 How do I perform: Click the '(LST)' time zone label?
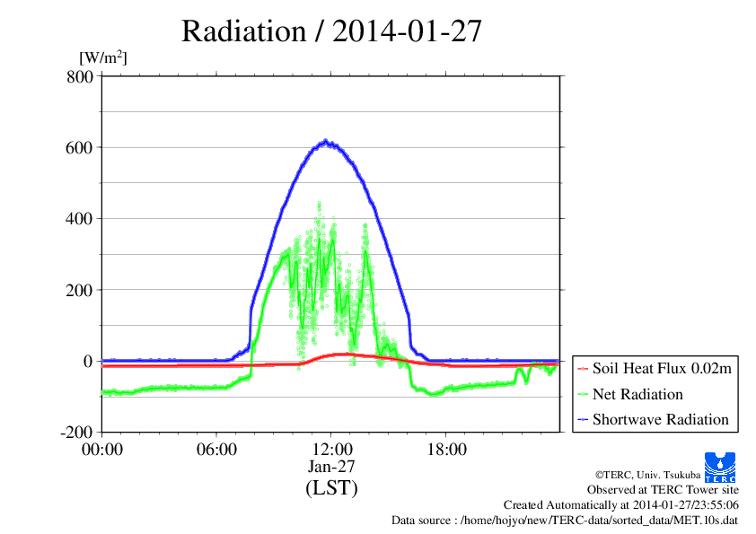[331, 488]
